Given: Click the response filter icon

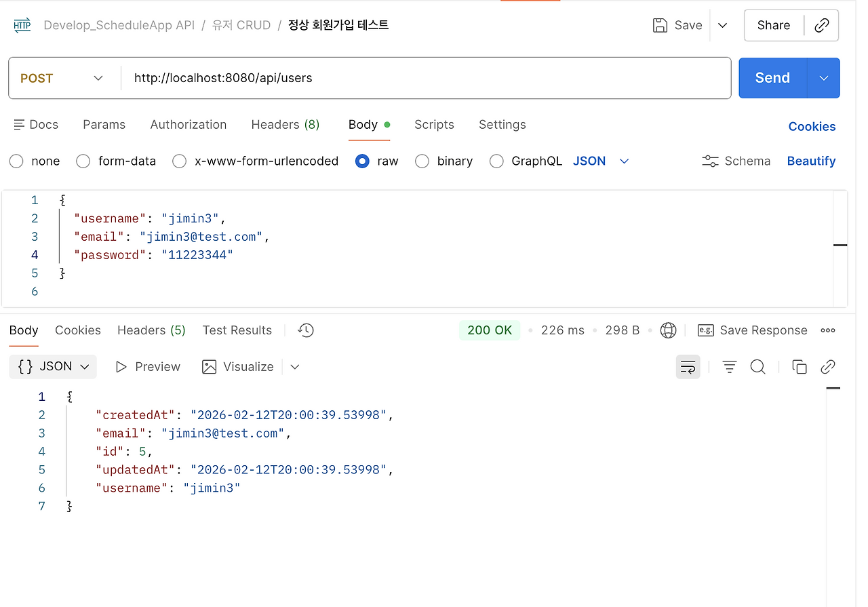Looking at the screenshot, I should point(730,367).
